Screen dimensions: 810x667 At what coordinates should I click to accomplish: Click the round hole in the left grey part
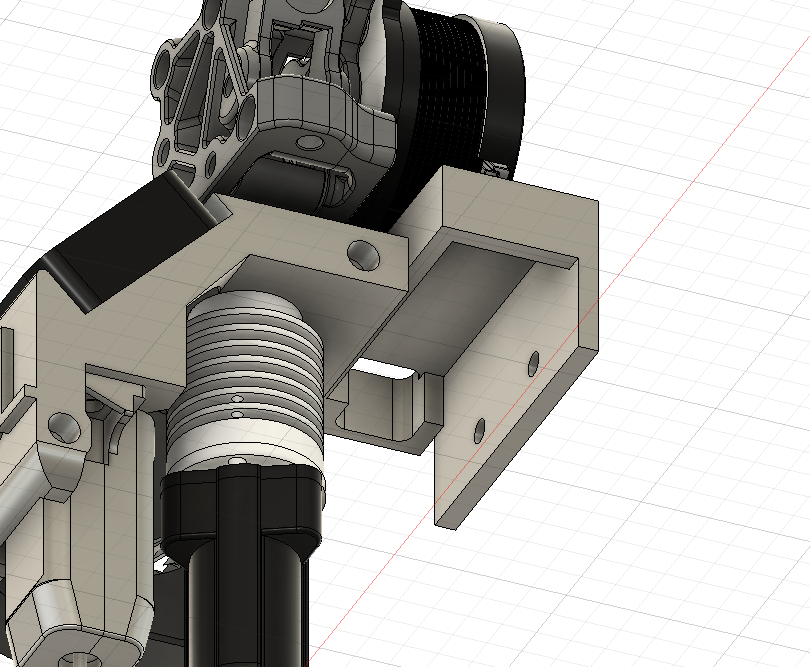point(63,426)
